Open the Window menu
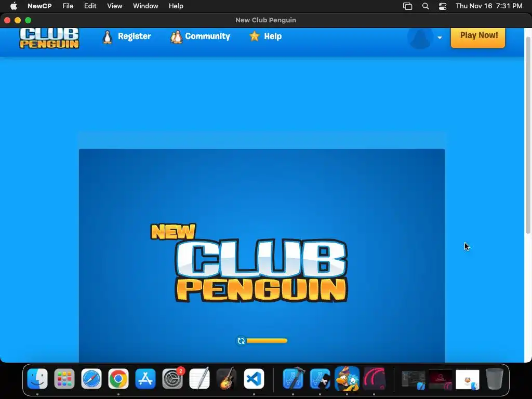Screen dimensions: 532x399 [x=145, y=6]
